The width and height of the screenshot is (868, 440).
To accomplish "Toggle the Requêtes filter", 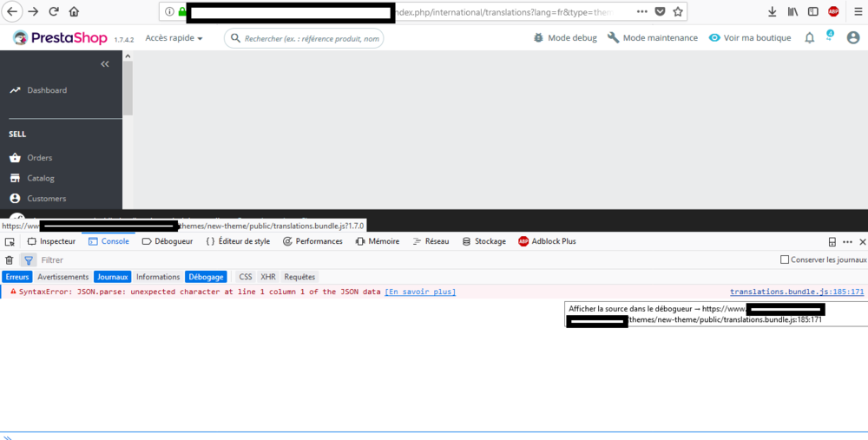I will 299,277.
